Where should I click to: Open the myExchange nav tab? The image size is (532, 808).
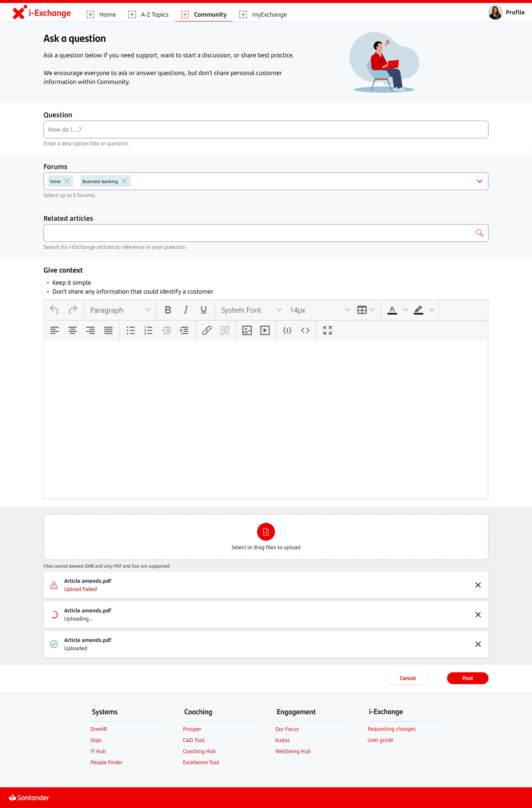263,14
